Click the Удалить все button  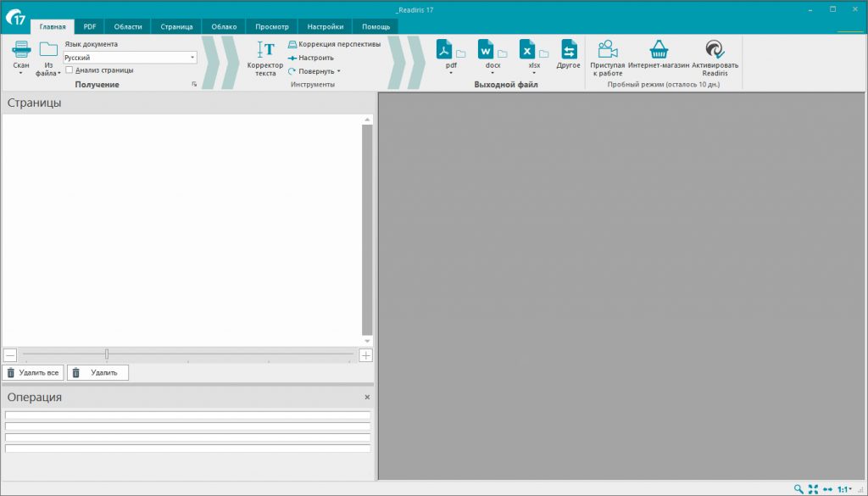pyautogui.click(x=33, y=373)
